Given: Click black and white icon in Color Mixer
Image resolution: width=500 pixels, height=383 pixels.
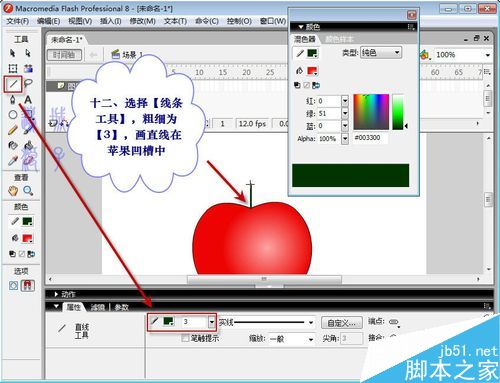Looking at the screenshot, I should pyautogui.click(x=297, y=85).
